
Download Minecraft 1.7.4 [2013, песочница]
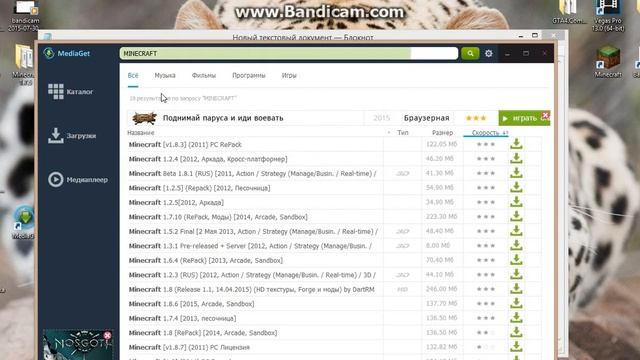(x=516, y=318)
